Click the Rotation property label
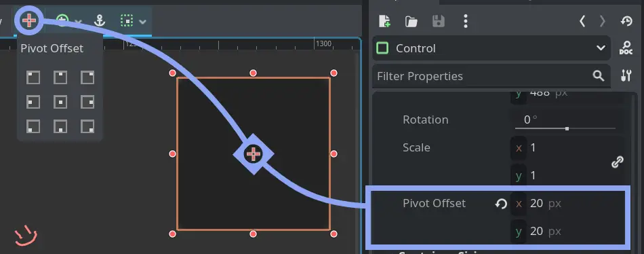This screenshot has height=254, width=644. point(426,120)
